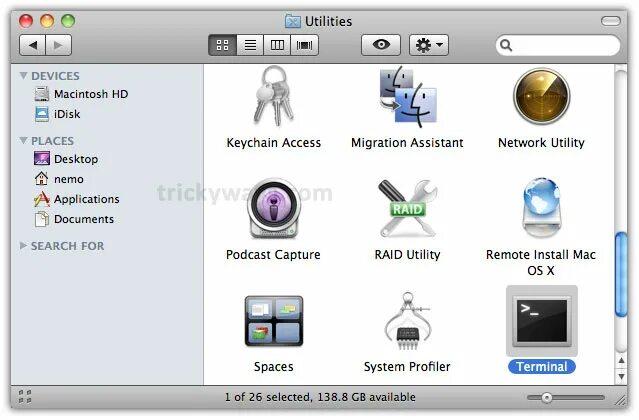Click the window resize grip corner
The height and width of the screenshot is (420, 639).
(x=619, y=399)
